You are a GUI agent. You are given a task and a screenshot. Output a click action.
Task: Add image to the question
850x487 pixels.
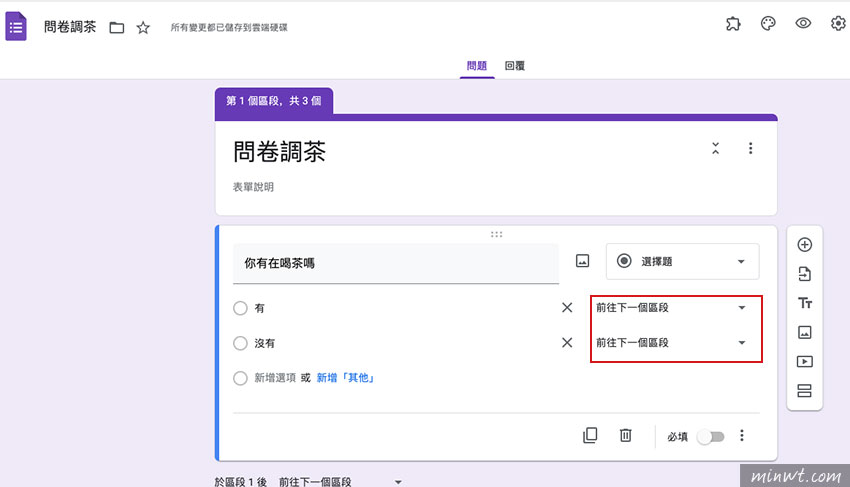pos(582,261)
